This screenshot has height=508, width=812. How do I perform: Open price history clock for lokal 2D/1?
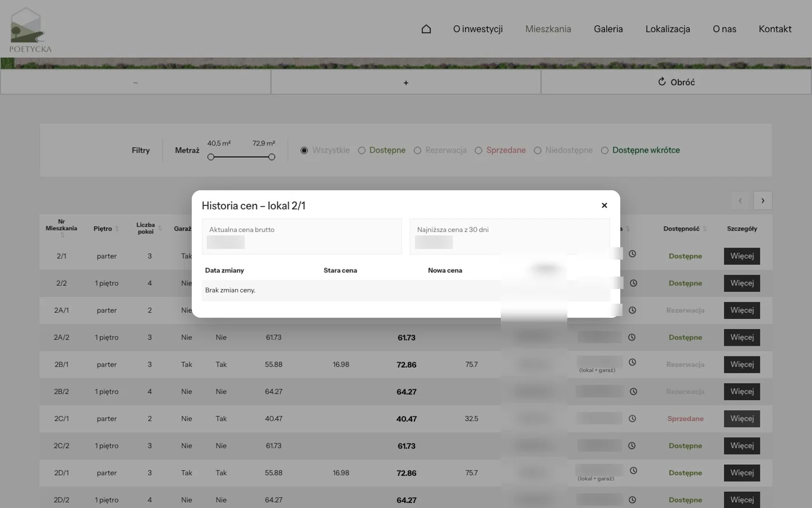[x=633, y=470]
